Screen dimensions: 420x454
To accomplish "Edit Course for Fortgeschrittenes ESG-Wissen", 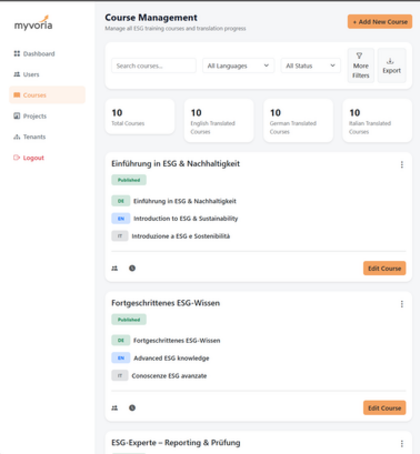I will tap(384, 408).
